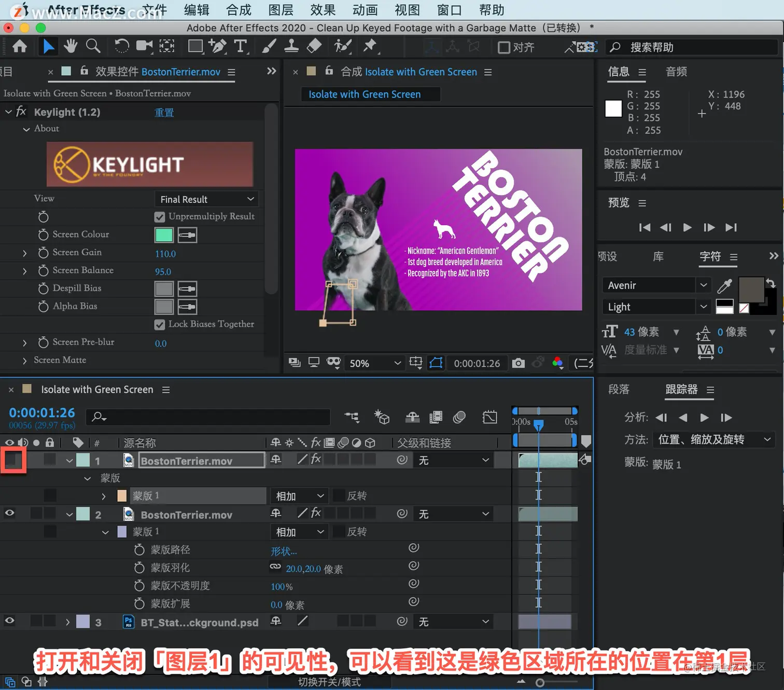Open the timeline Graph Editor icon
The height and width of the screenshot is (690, 784).
(490, 417)
